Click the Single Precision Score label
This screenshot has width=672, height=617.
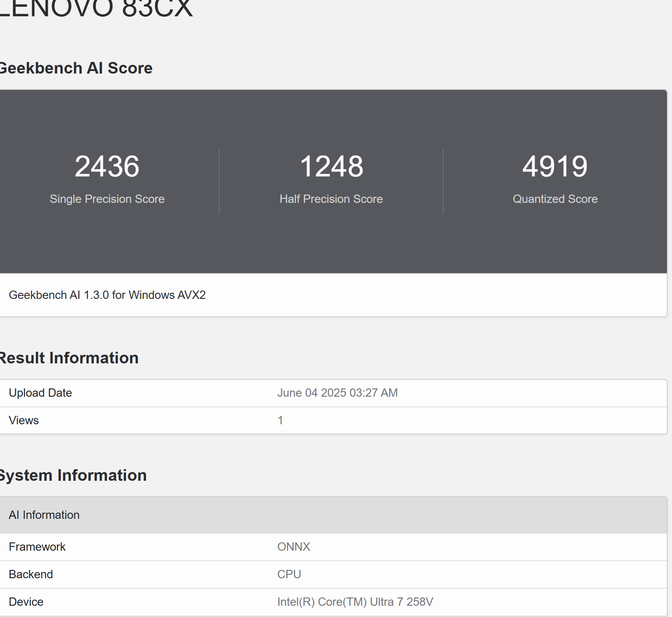[107, 199]
